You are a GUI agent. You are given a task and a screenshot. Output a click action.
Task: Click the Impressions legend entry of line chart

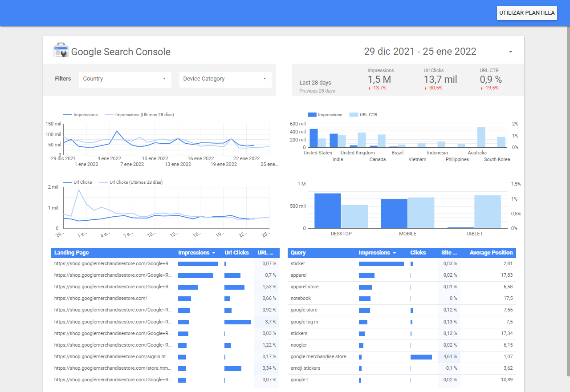pyautogui.click(x=81, y=115)
